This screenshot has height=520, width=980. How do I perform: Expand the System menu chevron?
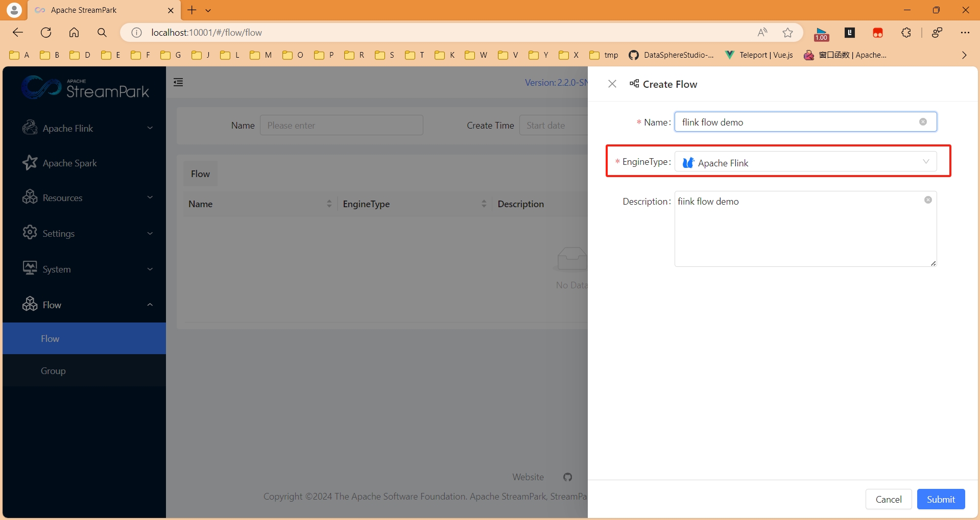click(150, 269)
